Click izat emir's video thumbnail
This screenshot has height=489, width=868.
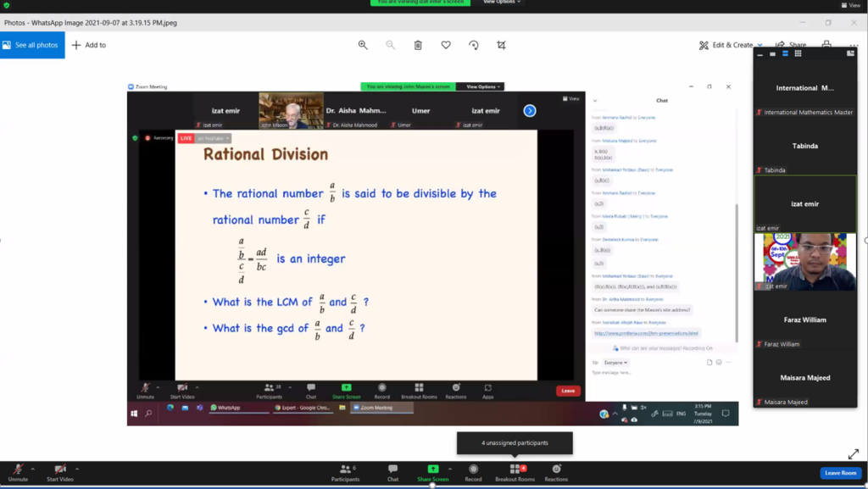click(x=805, y=262)
